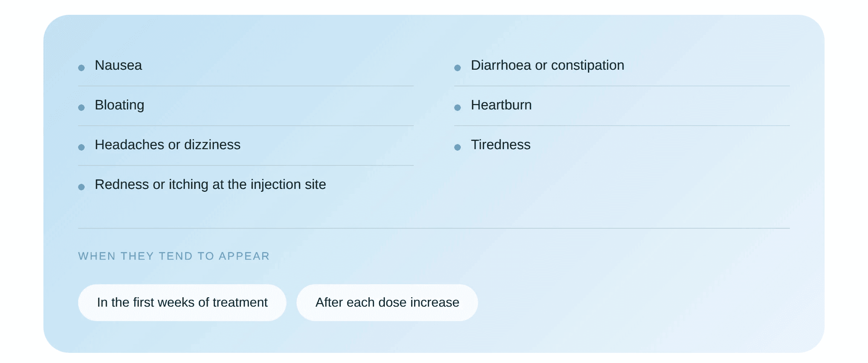Click the 'Headaches or dizziness' entry
The height and width of the screenshot is (363, 868).
(167, 145)
